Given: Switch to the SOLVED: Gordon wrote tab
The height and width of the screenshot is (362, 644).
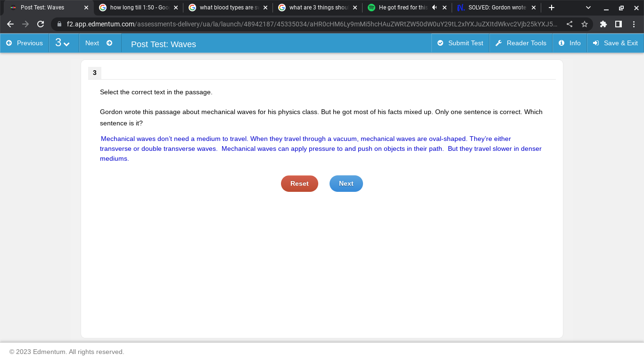Looking at the screenshot, I should point(496,8).
